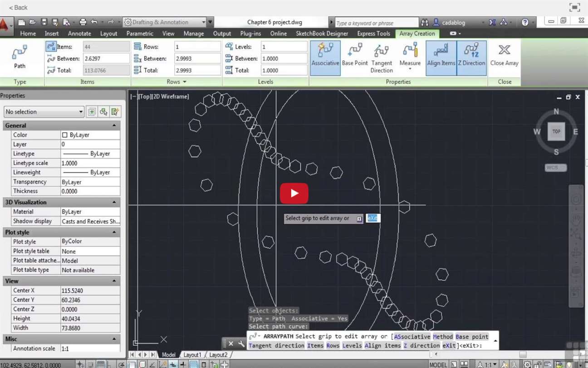
Task: Collapse the Plot style section
Action: pyautogui.click(x=114, y=232)
